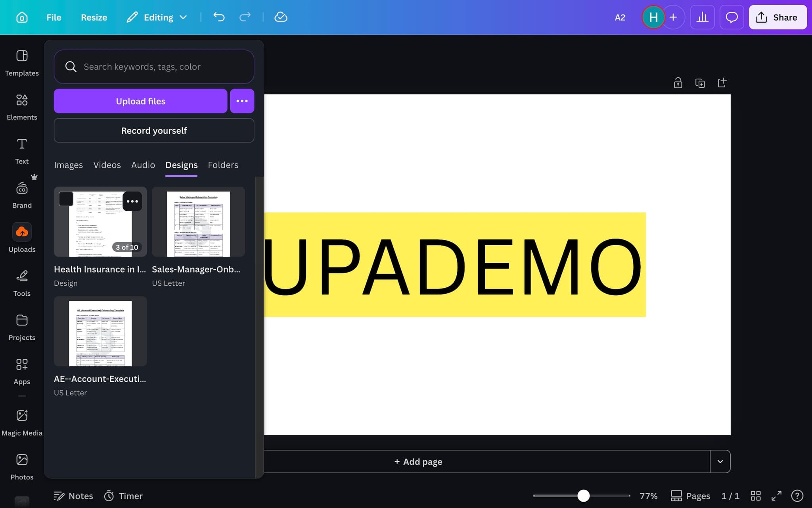The width and height of the screenshot is (812, 508).
Task: Undo the last action
Action: coord(219,17)
